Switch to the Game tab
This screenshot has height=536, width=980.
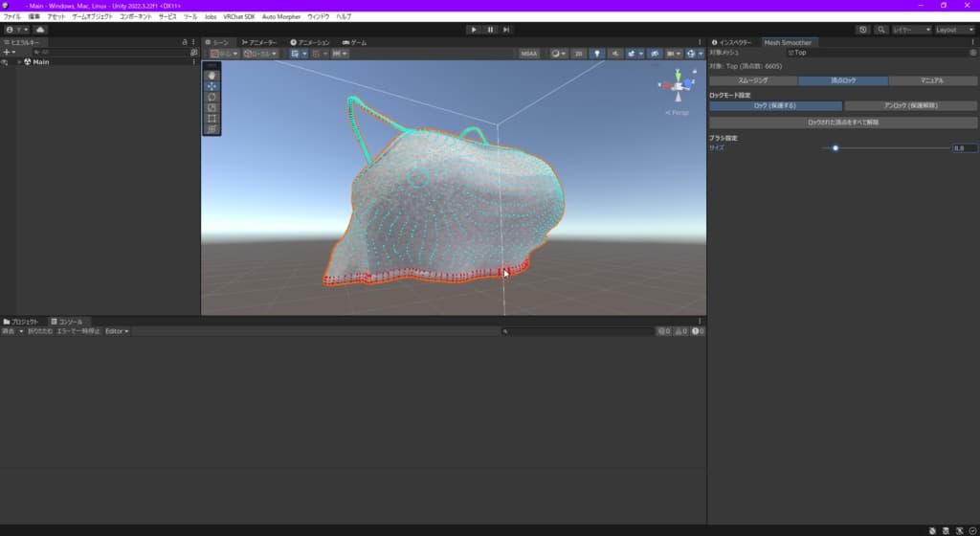click(354, 42)
